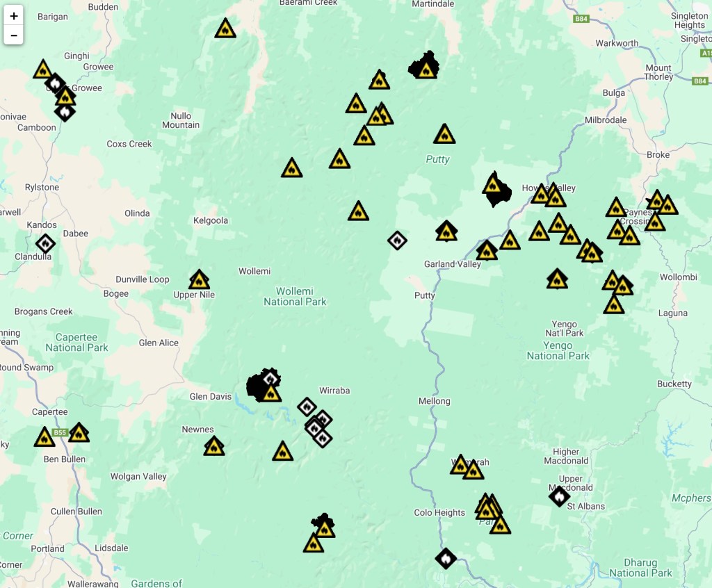
Task: Select diamond fire marker left of Wirraba
Action: tap(307, 407)
